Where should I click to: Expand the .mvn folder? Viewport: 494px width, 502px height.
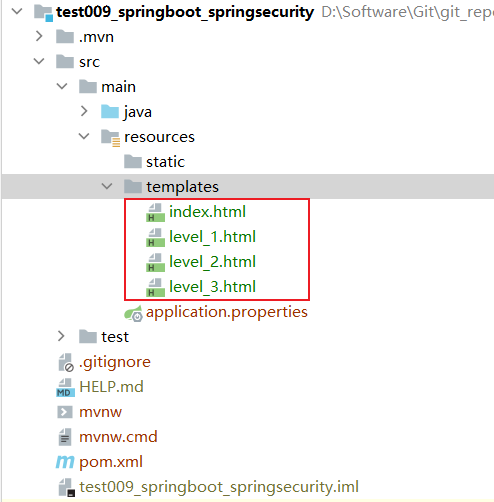(x=39, y=36)
